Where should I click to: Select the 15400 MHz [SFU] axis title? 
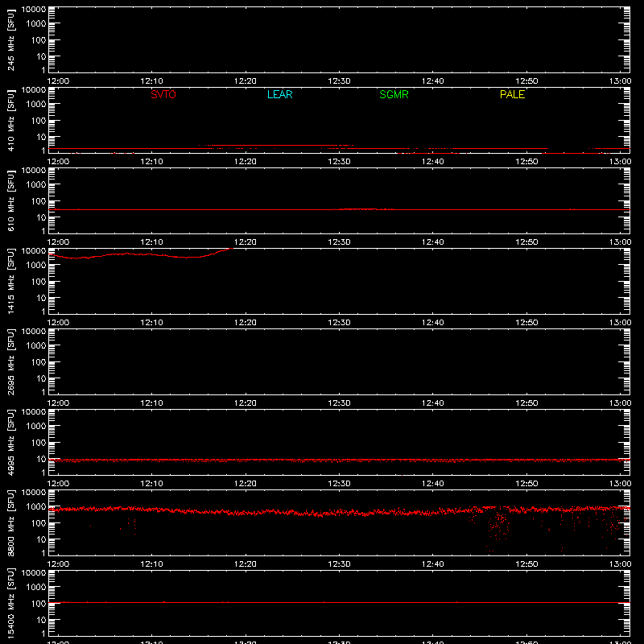(x=10, y=604)
